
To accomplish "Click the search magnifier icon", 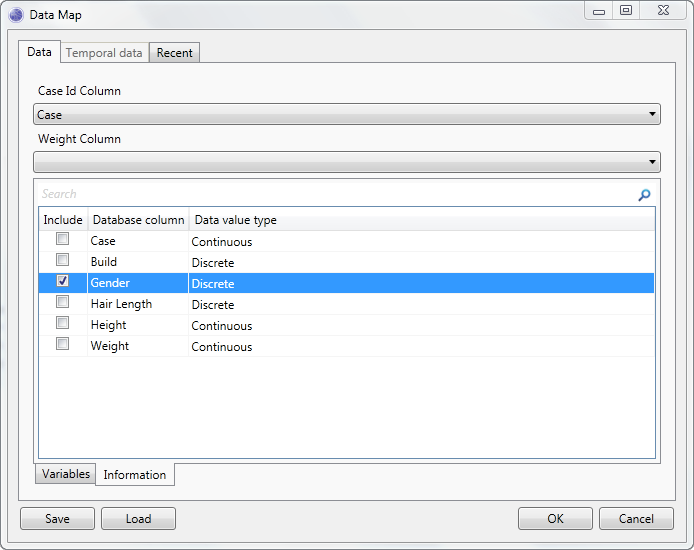I will pos(644,195).
